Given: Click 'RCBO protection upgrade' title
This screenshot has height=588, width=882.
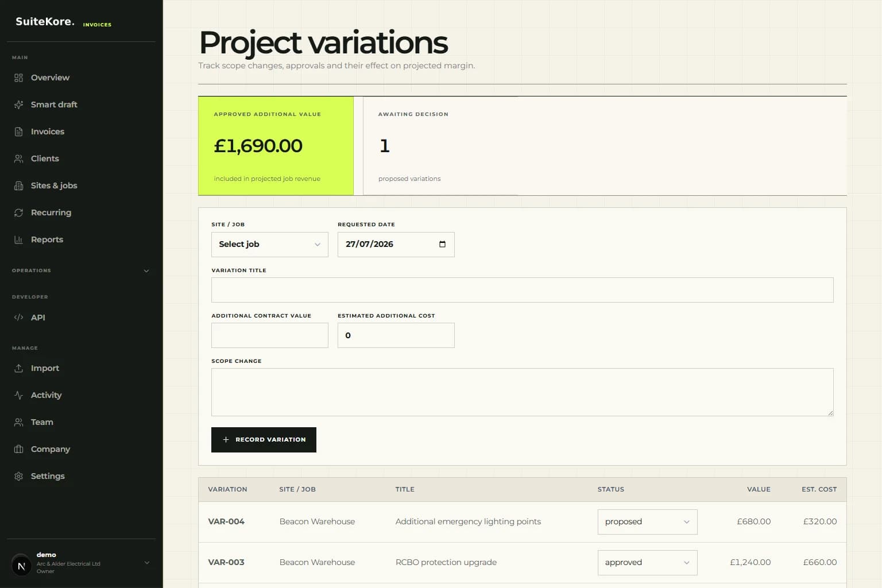Looking at the screenshot, I should click(446, 562).
